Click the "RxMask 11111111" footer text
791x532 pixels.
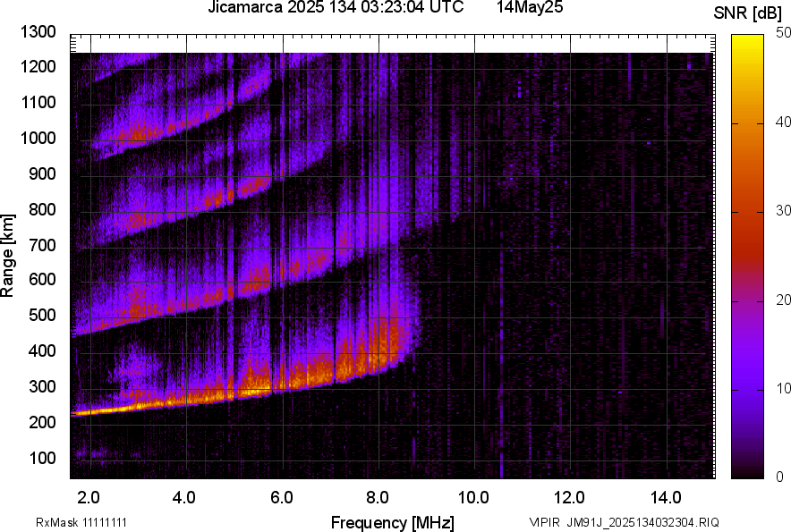(x=81, y=522)
